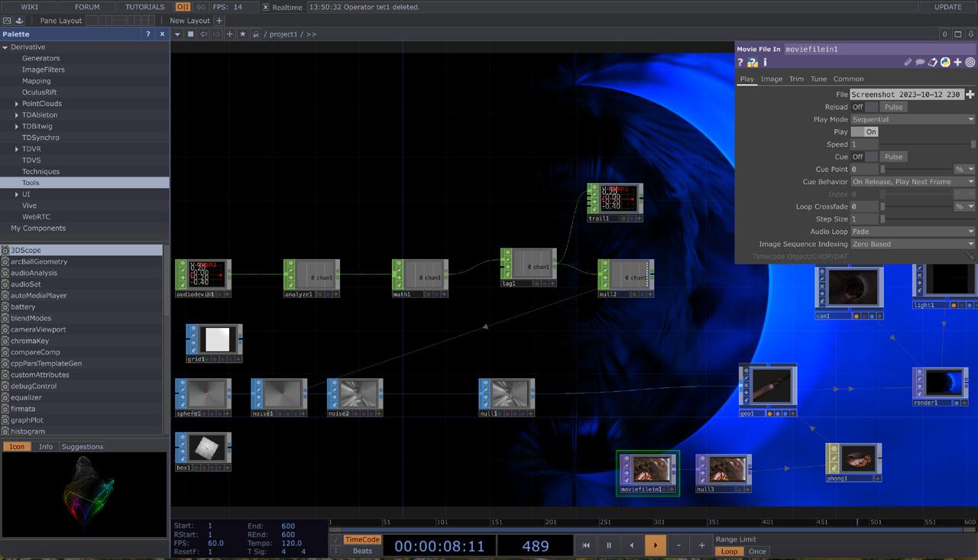This screenshot has width=978, height=560.
Task: Click the bookmark star icon in path bar
Action: point(243,34)
